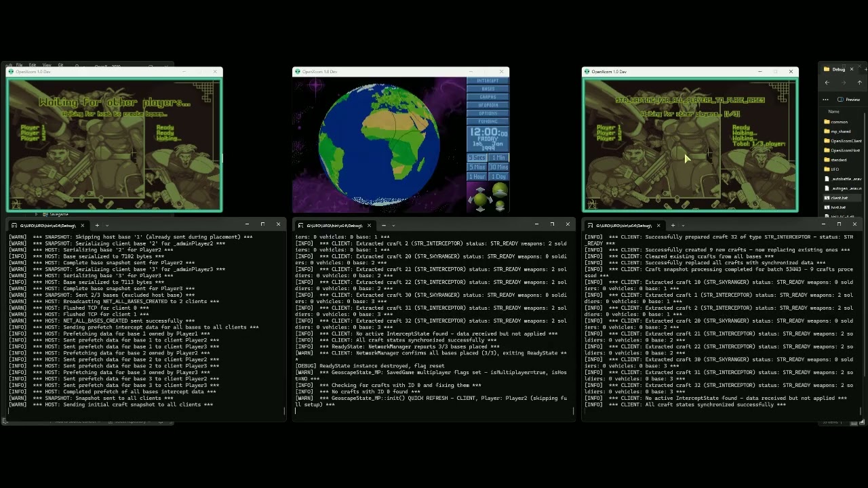The height and width of the screenshot is (488, 868).
Task: Open View menu in background window
Action: point(46,65)
